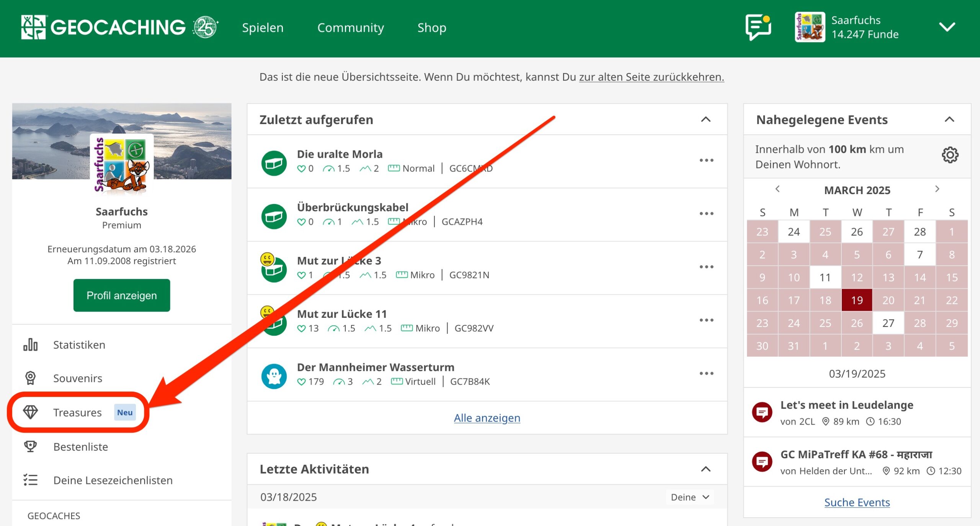
Task: Click the Alle anzeigen link
Action: [x=487, y=418]
